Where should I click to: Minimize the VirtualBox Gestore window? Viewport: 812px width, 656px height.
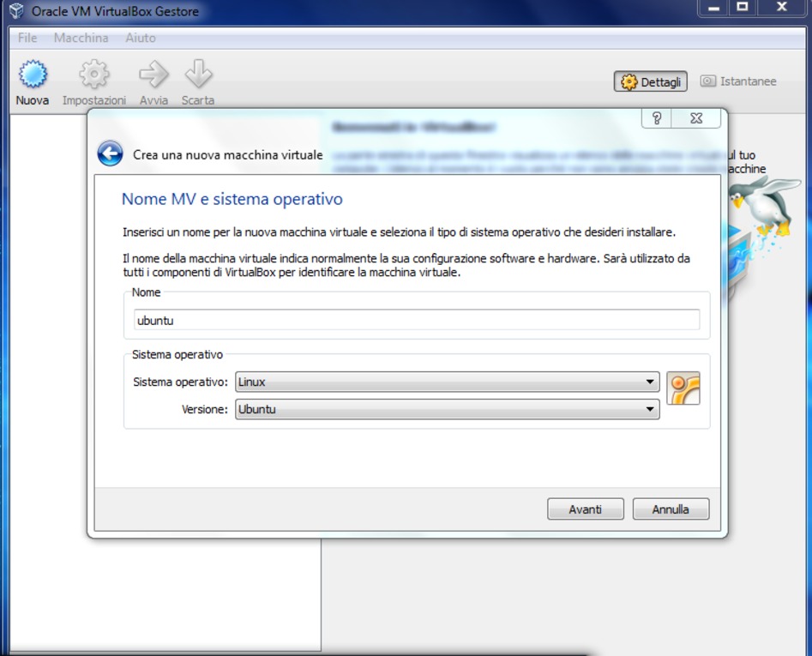713,8
